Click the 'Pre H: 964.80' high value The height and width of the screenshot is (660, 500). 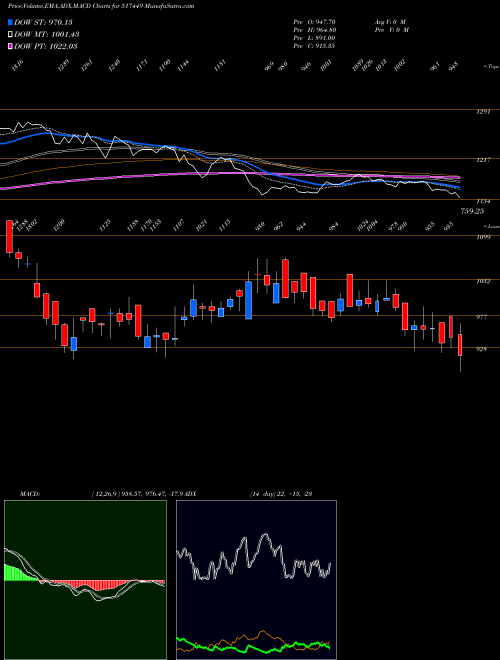pos(314,30)
